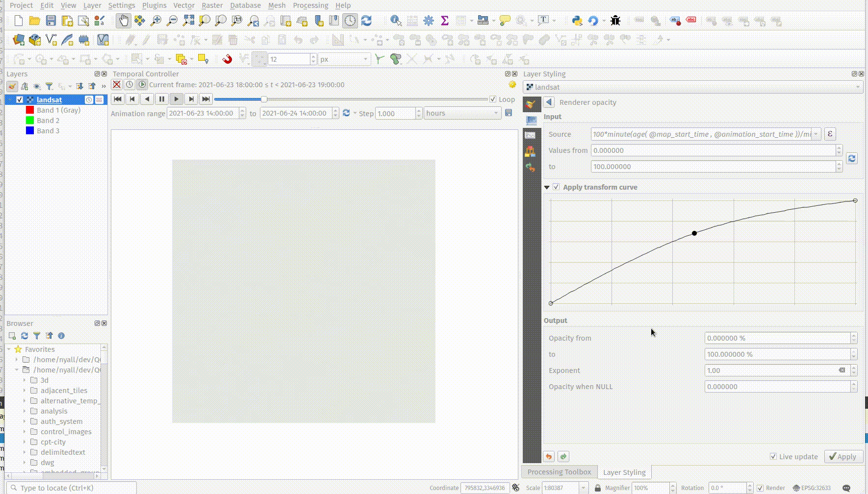Disable Apply transform curve checkbox
Screen dimensions: 868x494
point(556,187)
